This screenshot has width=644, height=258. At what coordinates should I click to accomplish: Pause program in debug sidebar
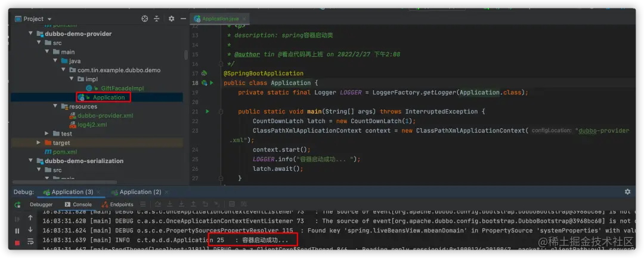coord(17,231)
